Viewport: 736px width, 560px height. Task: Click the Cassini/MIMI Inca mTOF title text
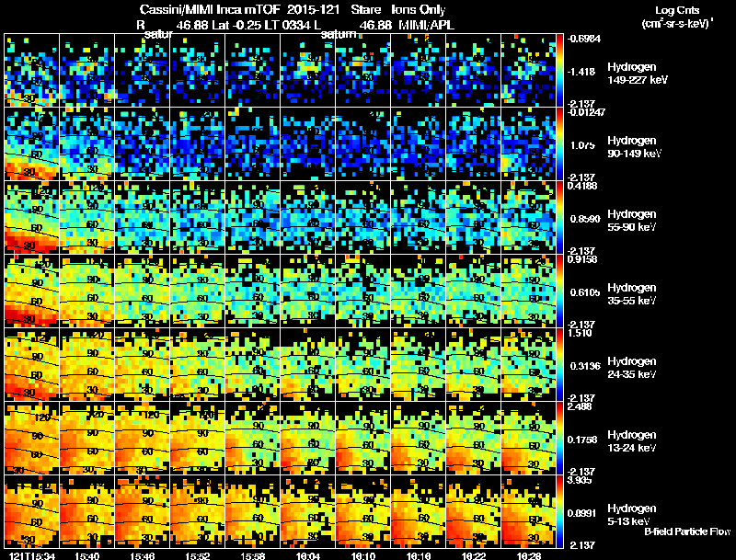point(210,9)
